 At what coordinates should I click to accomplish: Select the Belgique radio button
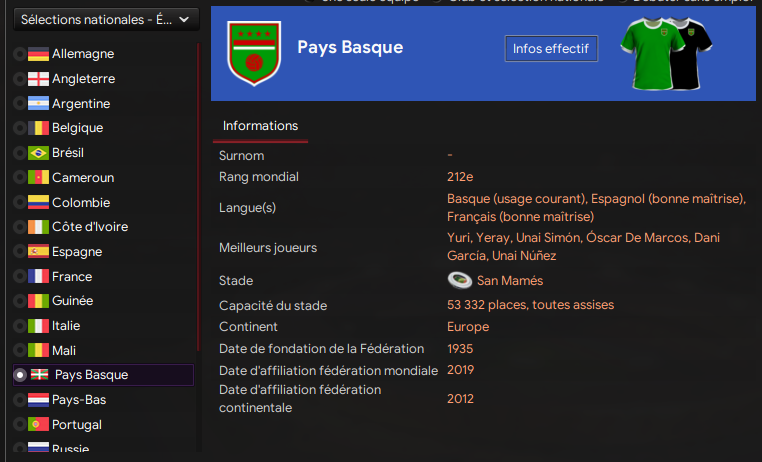[x=19, y=128]
